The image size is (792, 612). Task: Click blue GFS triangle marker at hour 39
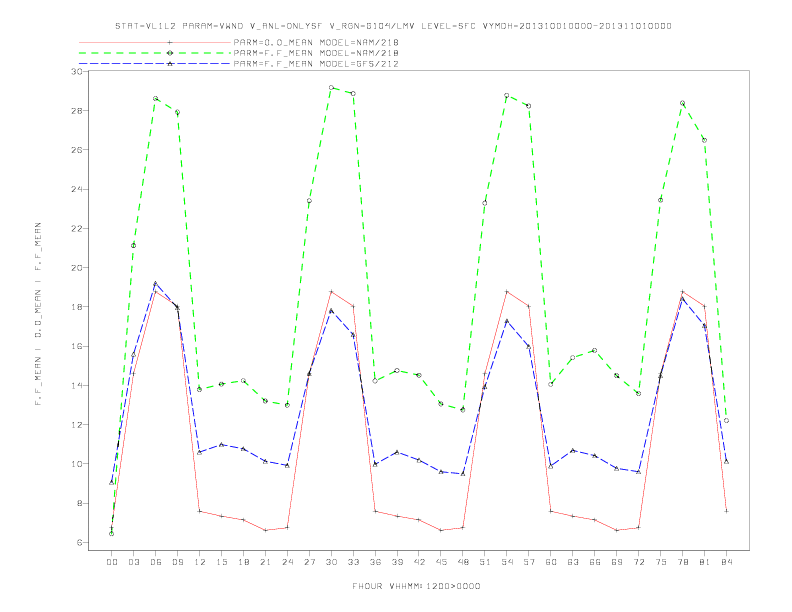coord(397,452)
